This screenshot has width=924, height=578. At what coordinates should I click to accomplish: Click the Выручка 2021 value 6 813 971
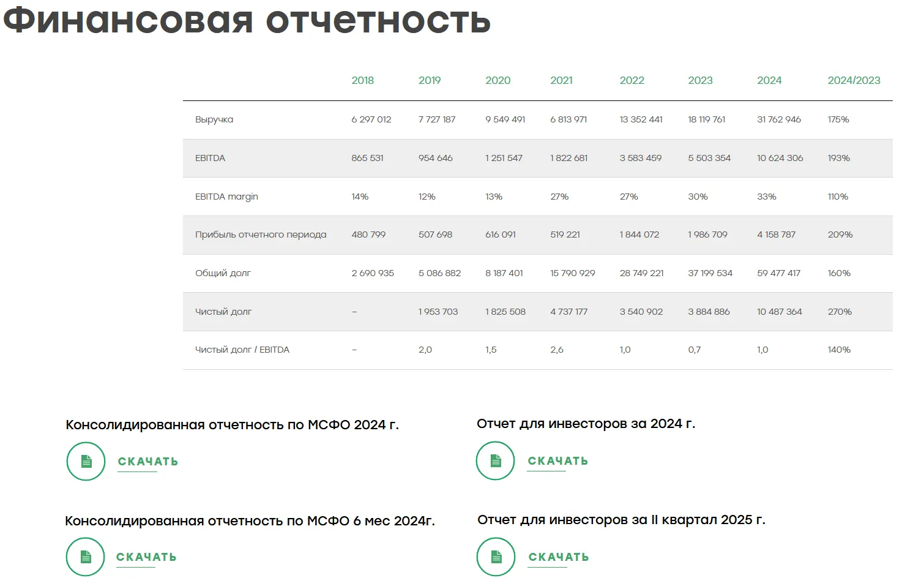click(568, 119)
